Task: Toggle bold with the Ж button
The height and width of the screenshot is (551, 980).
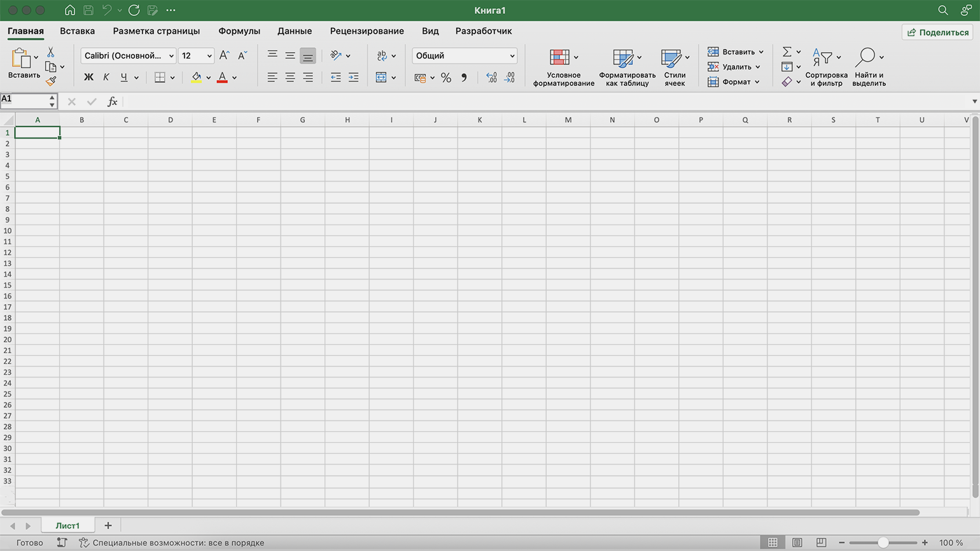Action: tap(88, 78)
